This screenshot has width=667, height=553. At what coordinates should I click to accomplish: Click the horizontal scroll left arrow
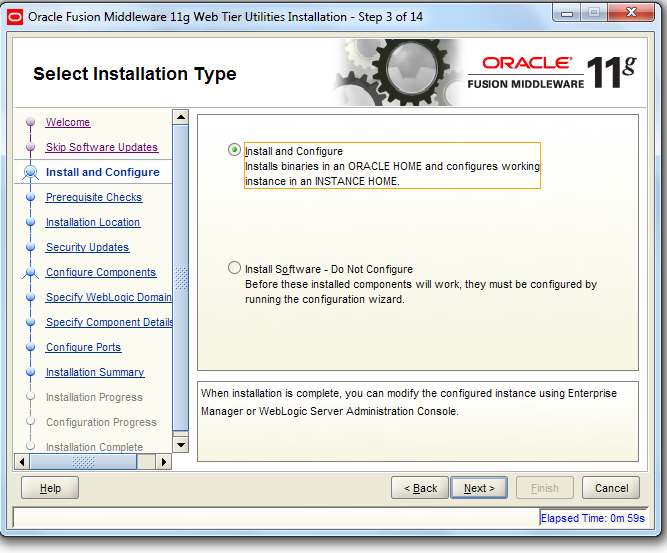(22, 462)
